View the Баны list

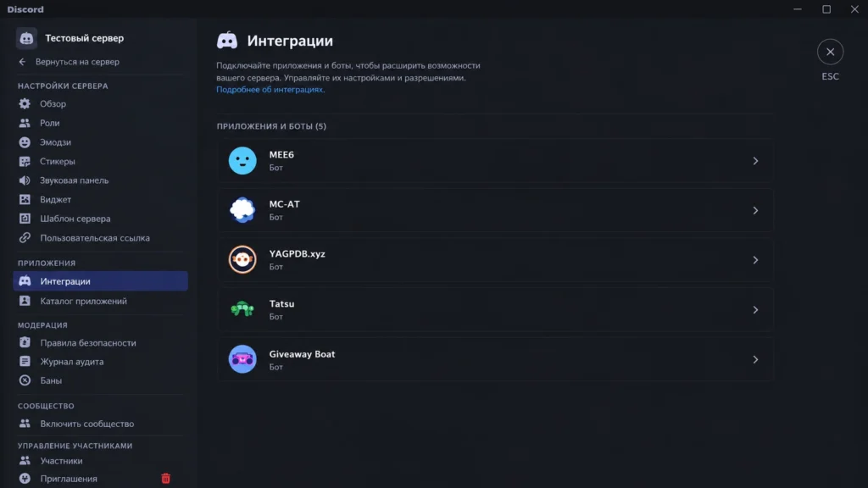point(100,380)
